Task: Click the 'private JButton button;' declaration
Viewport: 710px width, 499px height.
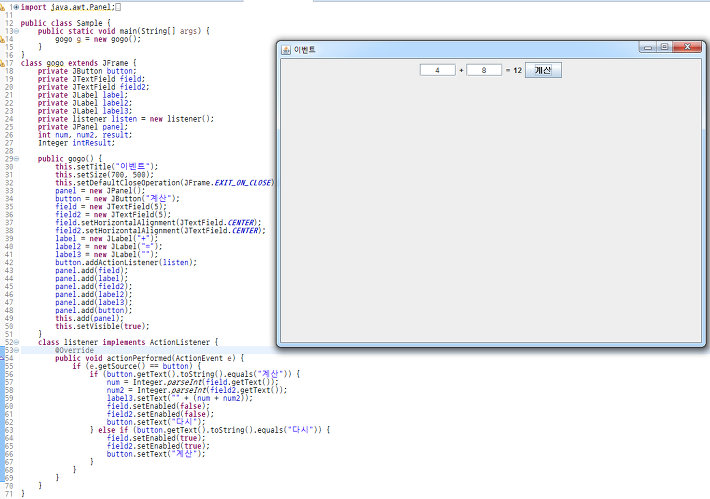Action: pos(86,71)
